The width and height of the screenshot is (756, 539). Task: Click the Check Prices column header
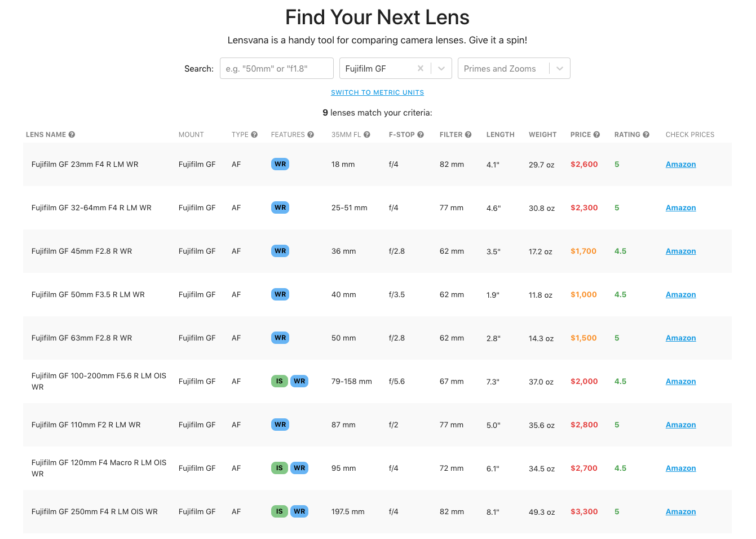pos(690,135)
